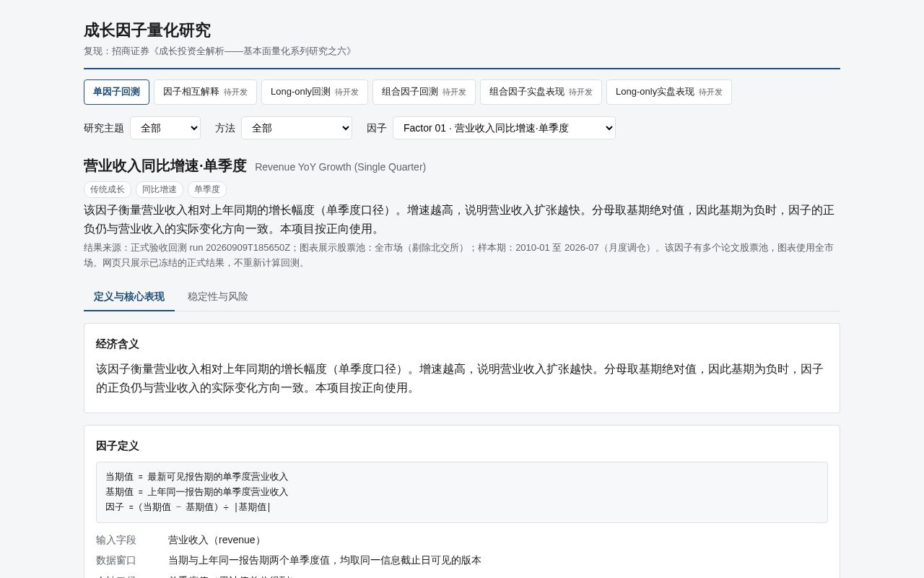Image resolution: width=924 pixels, height=578 pixels.
Task: Click the 传统成长 tag
Action: (x=108, y=189)
